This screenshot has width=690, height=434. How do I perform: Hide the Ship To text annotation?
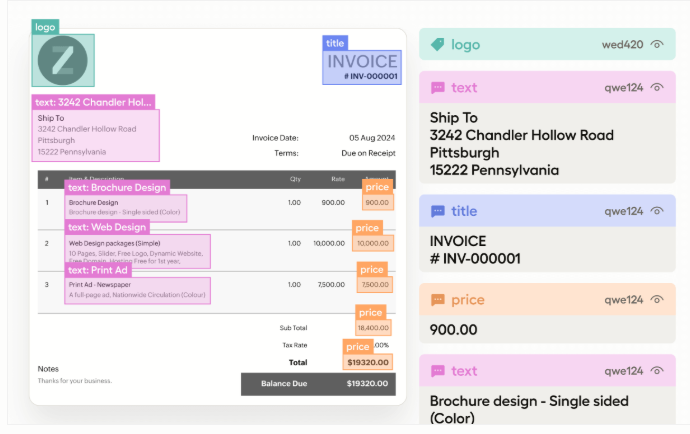pyautogui.click(x=657, y=88)
